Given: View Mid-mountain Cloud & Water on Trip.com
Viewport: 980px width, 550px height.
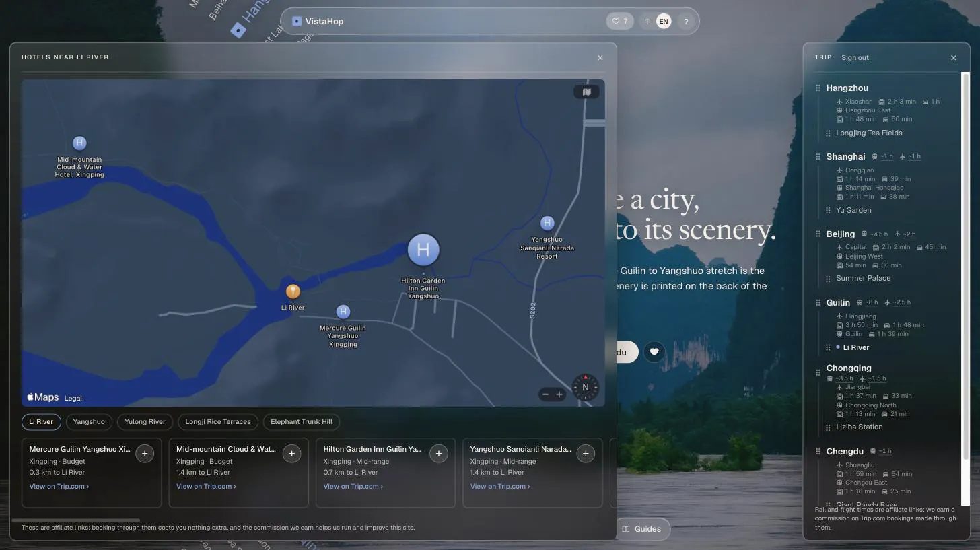Looking at the screenshot, I should [x=206, y=486].
